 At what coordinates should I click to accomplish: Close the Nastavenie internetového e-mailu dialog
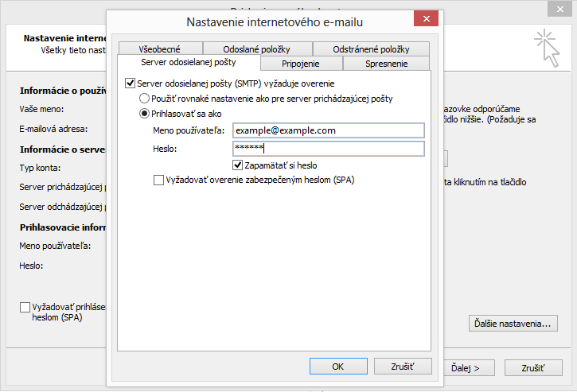(424, 19)
